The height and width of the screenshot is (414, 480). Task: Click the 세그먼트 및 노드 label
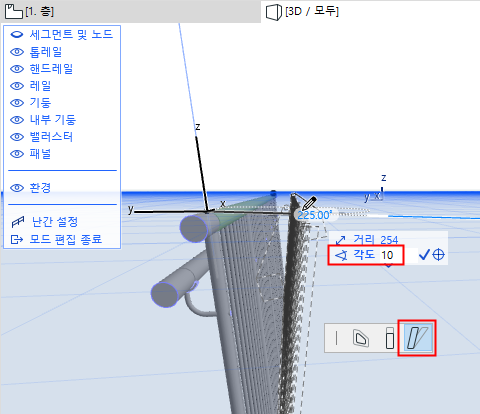71,34
